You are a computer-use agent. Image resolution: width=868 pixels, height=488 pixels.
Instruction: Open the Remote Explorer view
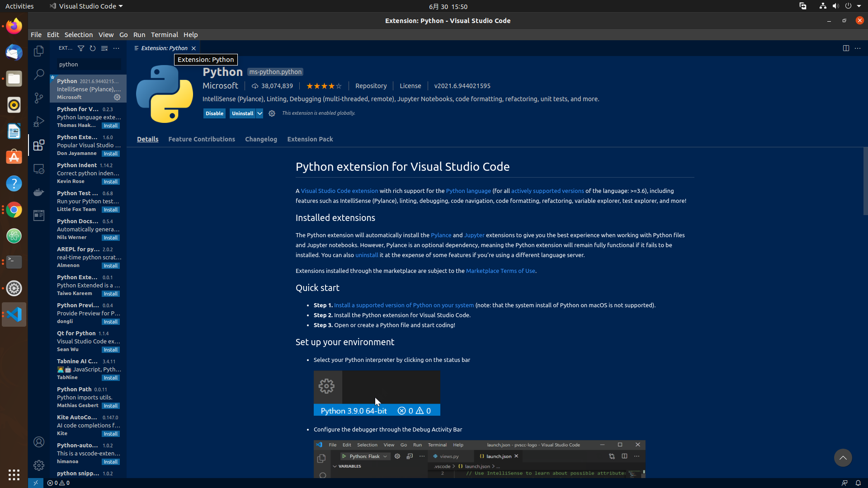[39, 169]
